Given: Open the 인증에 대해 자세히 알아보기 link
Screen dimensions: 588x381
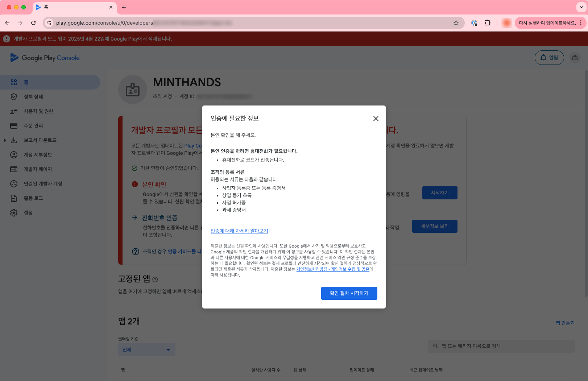Looking at the screenshot, I should [x=239, y=231].
